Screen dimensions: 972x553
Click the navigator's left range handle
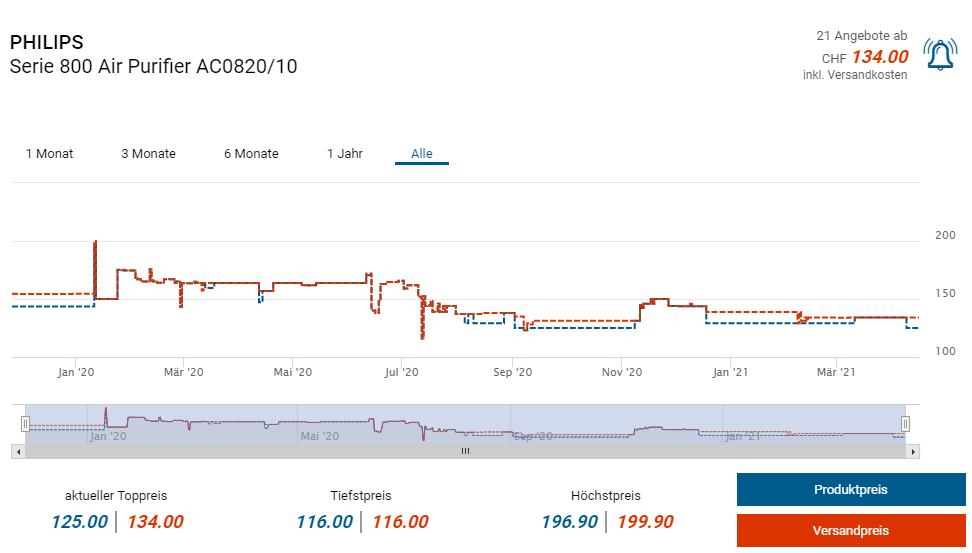[25, 424]
